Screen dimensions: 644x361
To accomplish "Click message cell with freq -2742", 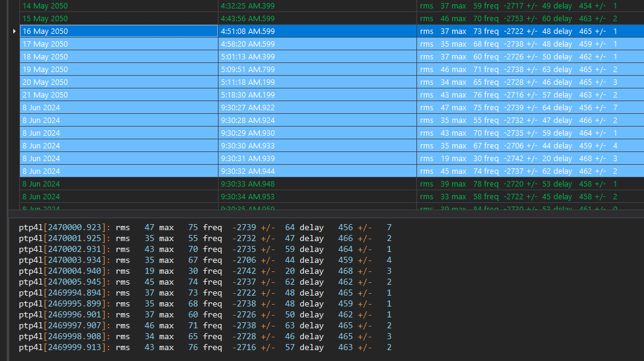I will pyautogui.click(x=531, y=159).
